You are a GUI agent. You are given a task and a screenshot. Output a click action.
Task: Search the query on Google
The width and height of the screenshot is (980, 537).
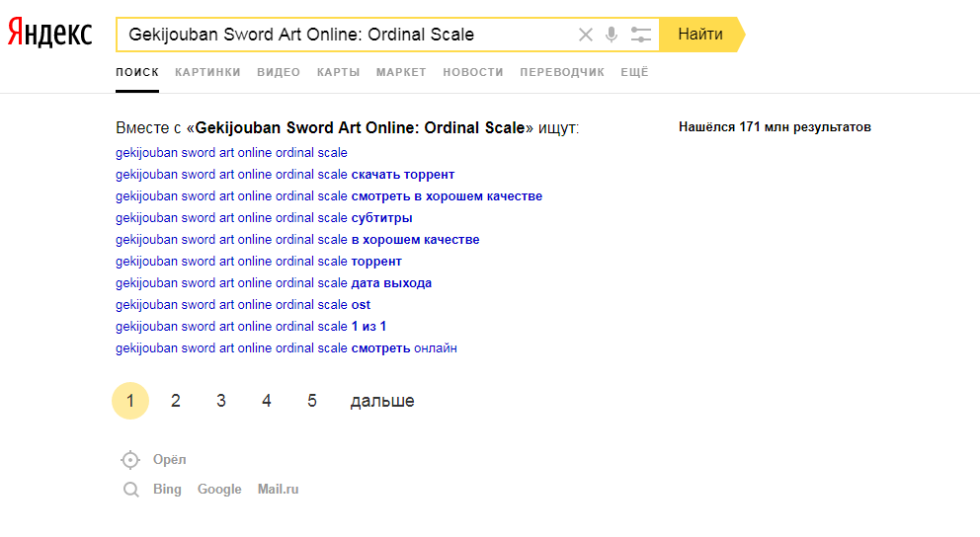point(219,490)
